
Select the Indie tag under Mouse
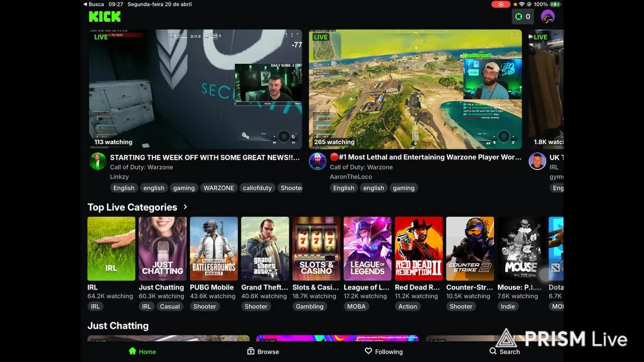pos(508,306)
